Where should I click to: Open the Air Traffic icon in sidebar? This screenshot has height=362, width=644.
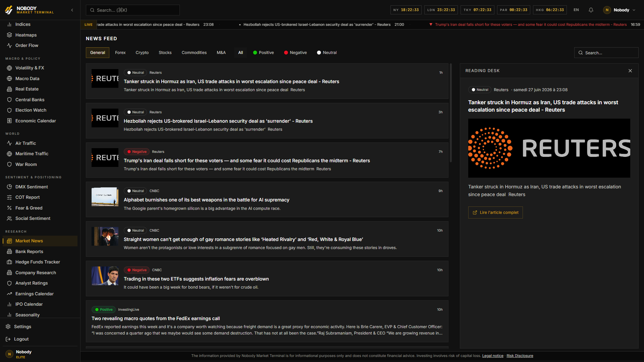(x=9, y=143)
